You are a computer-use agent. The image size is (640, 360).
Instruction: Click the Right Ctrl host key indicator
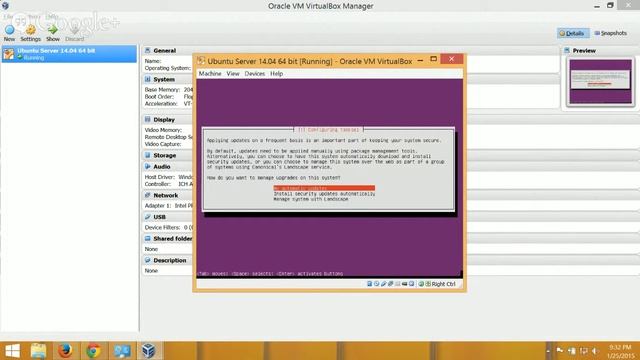tap(443, 284)
